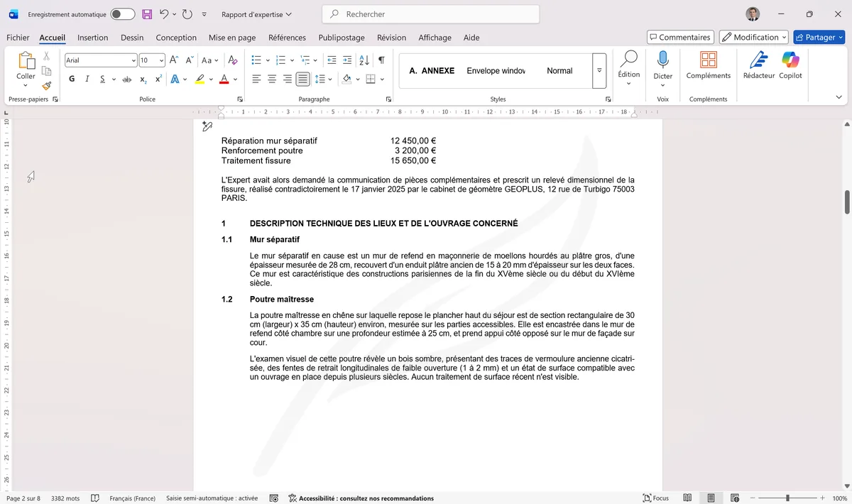Expand the font size 10 dropdown
Image resolution: width=852 pixels, height=504 pixels.
coord(160,60)
